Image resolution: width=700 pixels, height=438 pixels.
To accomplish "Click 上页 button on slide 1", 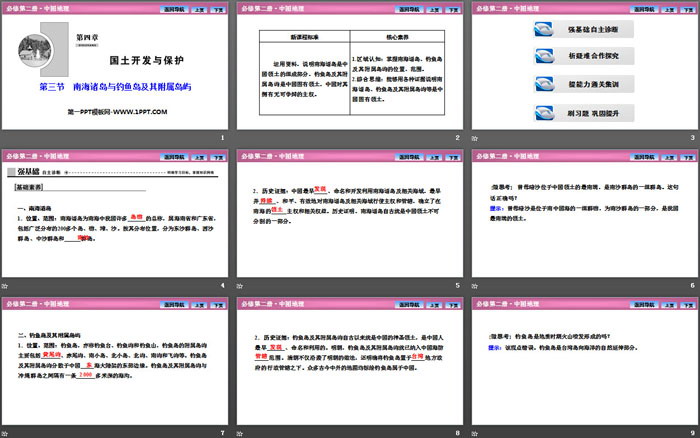I will 199,9.
